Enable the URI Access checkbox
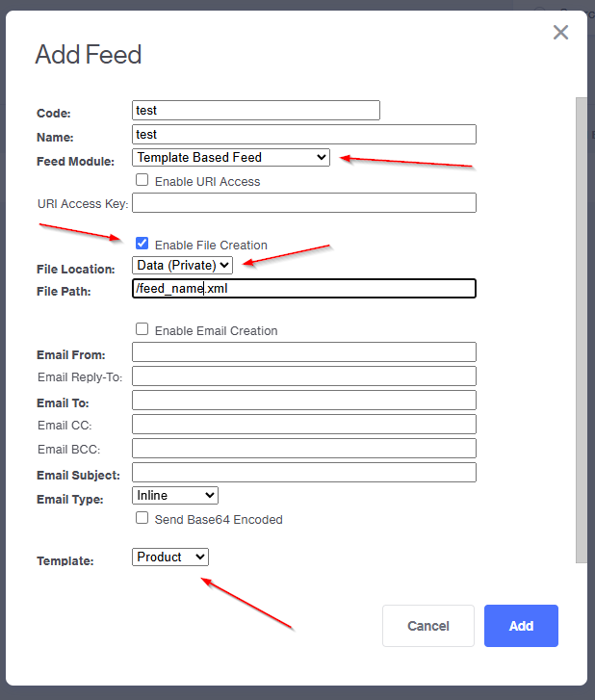Screen dimensions: 595x700 pos(142,180)
